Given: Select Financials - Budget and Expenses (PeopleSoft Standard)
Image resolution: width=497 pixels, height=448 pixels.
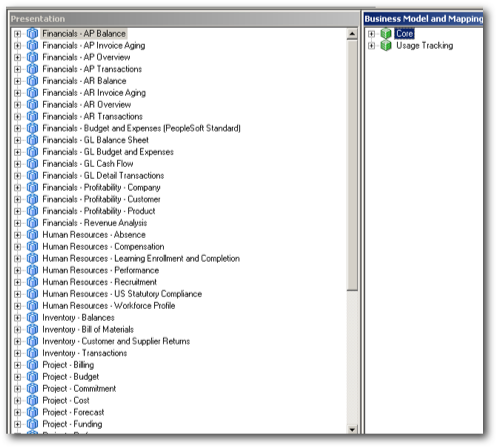Looking at the screenshot, I should click(x=141, y=128).
